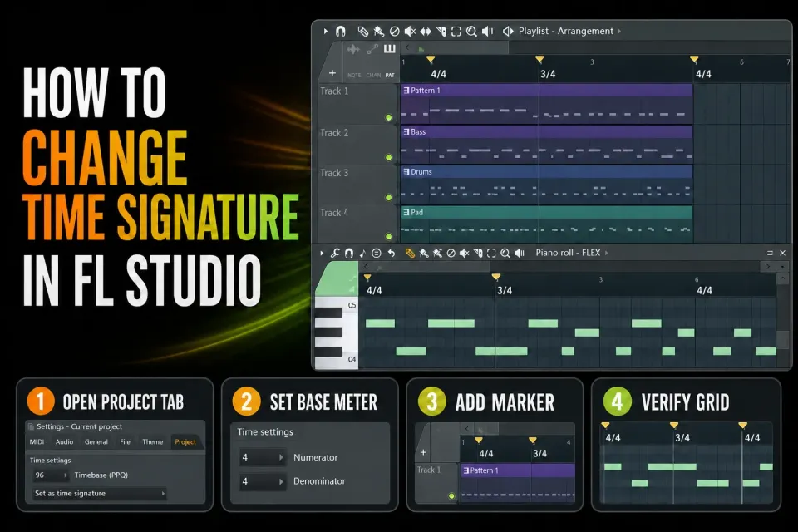Mute Track 3 using its green light
Image resolution: width=798 pixels, height=532 pixels.
389,198
